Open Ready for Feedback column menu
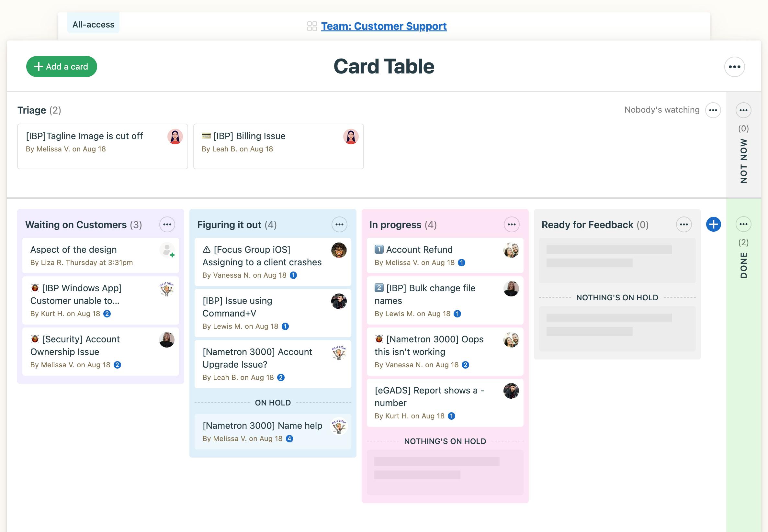The width and height of the screenshot is (768, 532). coord(683,225)
